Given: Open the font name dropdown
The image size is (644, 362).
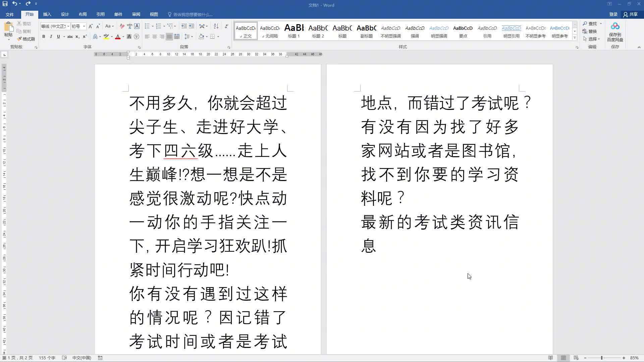Looking at the screenshot, I should (x=68, y=26).
